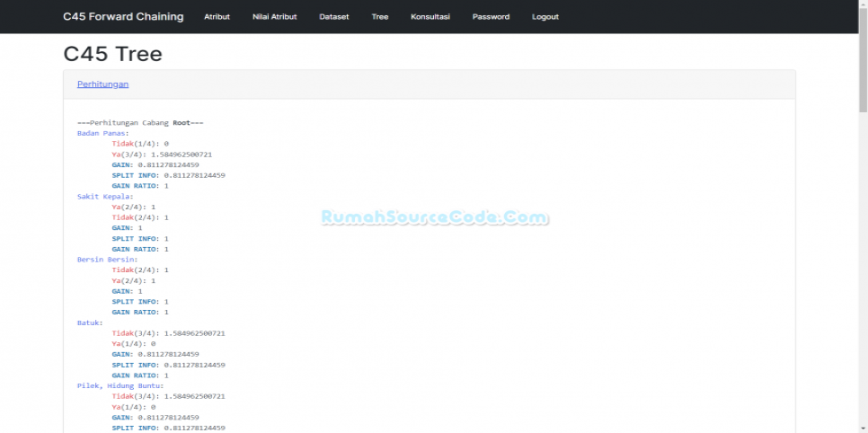The width and height of the screenshot is (868, 433).
Task: Click the C45 Tree page heading
Action: [112, 54]
